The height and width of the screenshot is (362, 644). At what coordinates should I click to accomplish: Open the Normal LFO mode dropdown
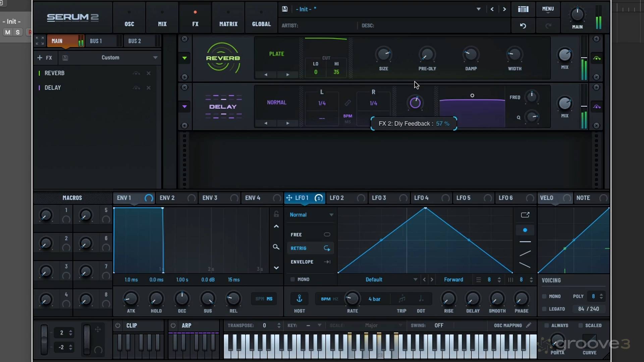pyautogui.click(x=311, y=215)
